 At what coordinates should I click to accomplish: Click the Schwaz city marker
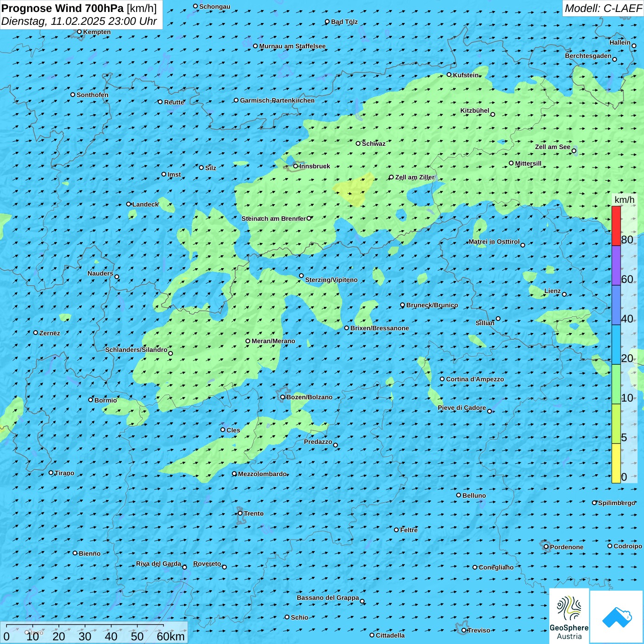pos(358,143)
